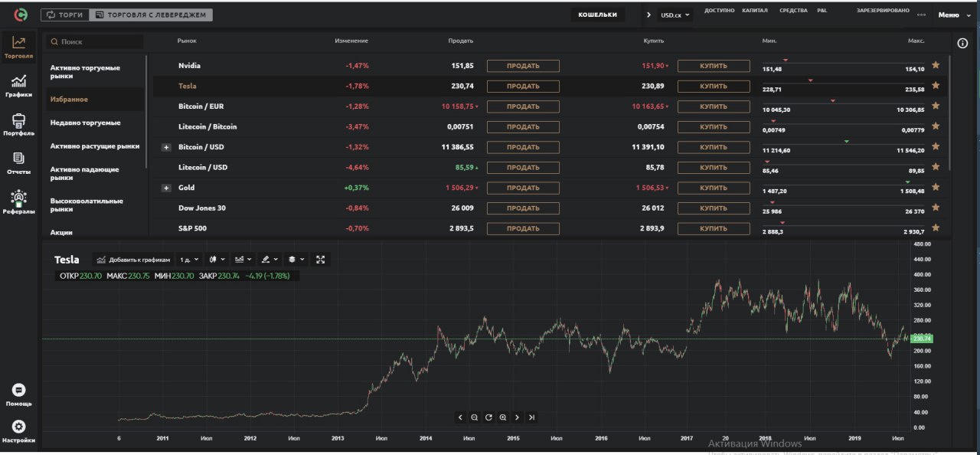Click the market search field
The height and width of the screenshot is (455, 980).
pos(94,42)
